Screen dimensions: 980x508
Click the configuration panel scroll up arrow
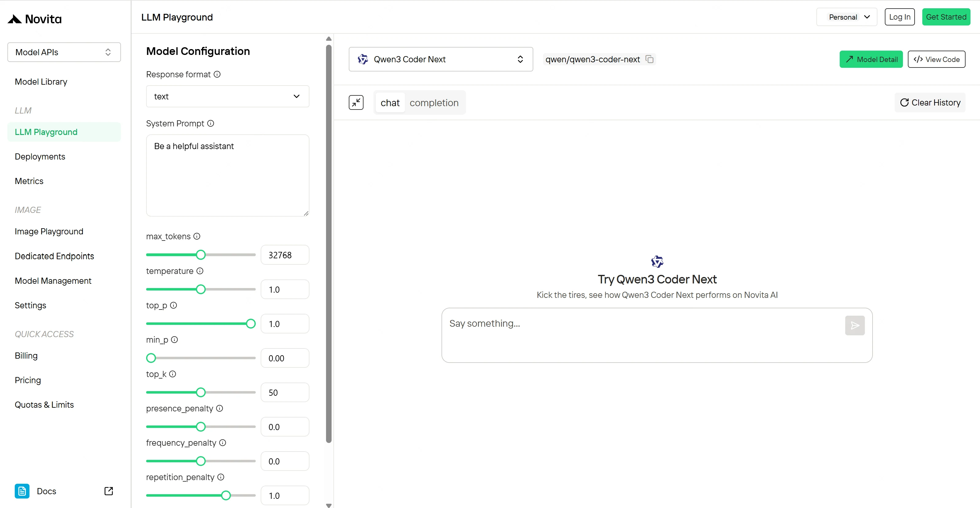click(329, 39)
